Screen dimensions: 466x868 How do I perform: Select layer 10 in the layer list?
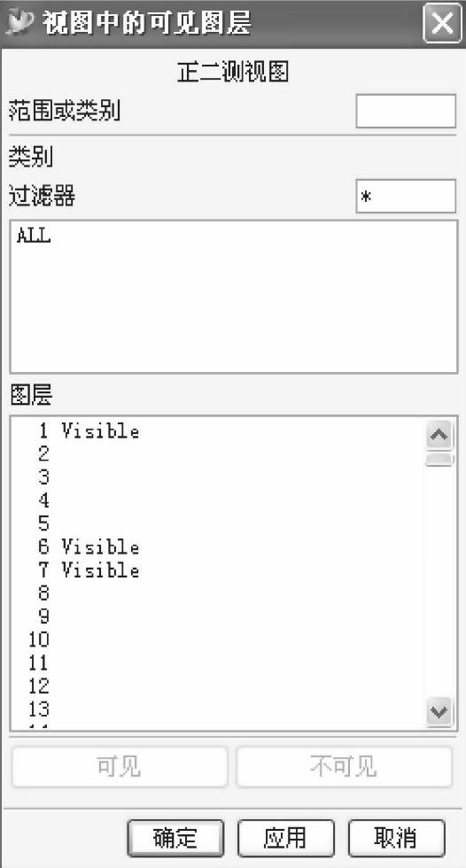pos(218,639)
